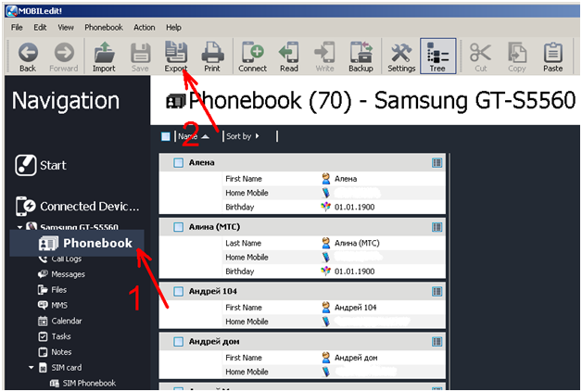
Task: Click the card icon on Алина (МТС) header
Action: tap(436, 227)
